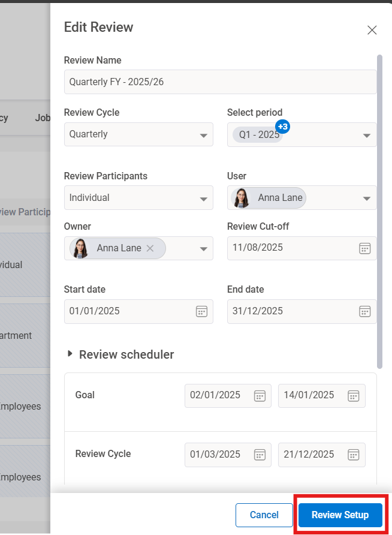Open the Owner dropdown arrow
Image resolution: width=392 pixels, height=535 pixels.
[203, 248]
